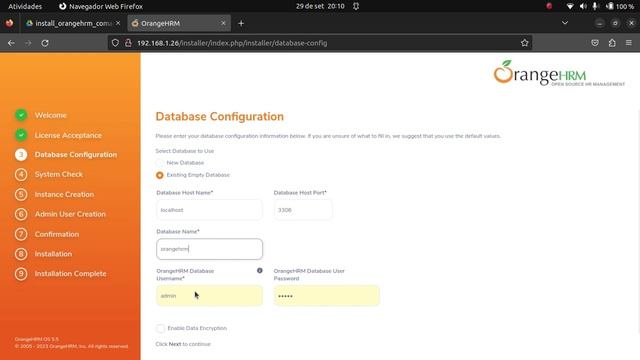
Task: Click the address bar URL
Action: coord(232,43)
